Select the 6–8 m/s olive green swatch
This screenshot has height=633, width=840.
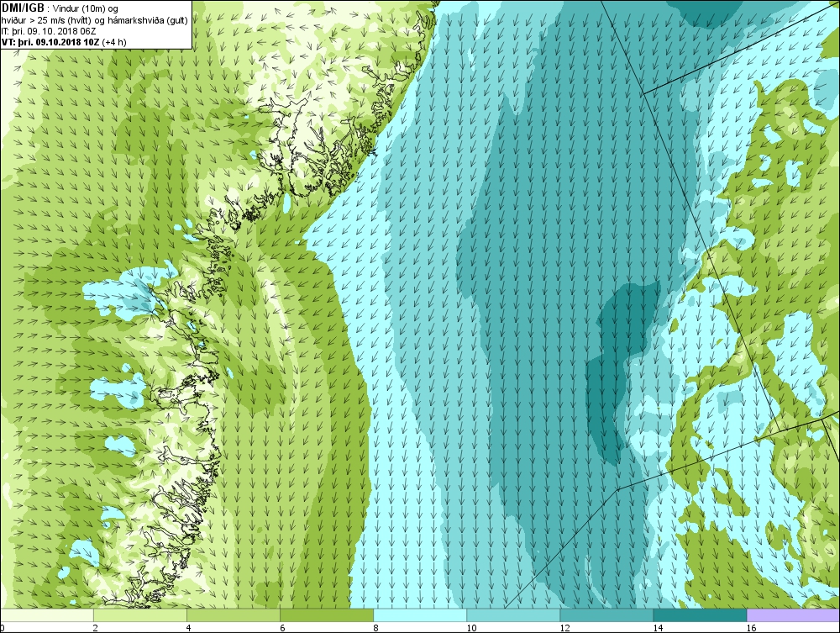327,615
